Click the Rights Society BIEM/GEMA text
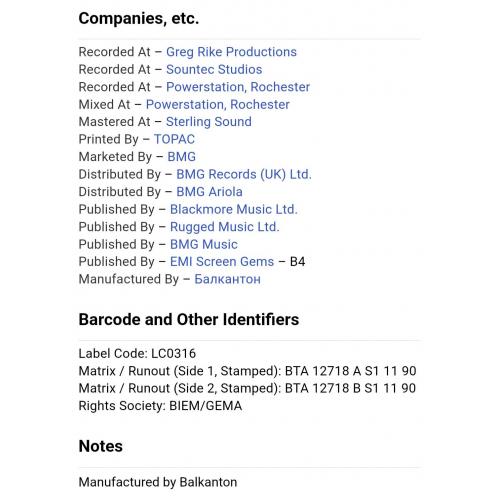The width and height of the screenshot is (500, 500). pyautogui.click(x=160, y=406)
